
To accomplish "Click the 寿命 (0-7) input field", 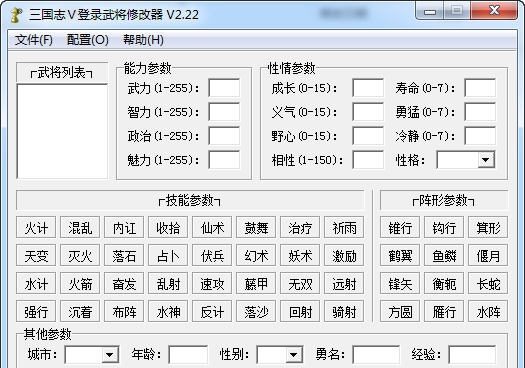I will [480, 88].
